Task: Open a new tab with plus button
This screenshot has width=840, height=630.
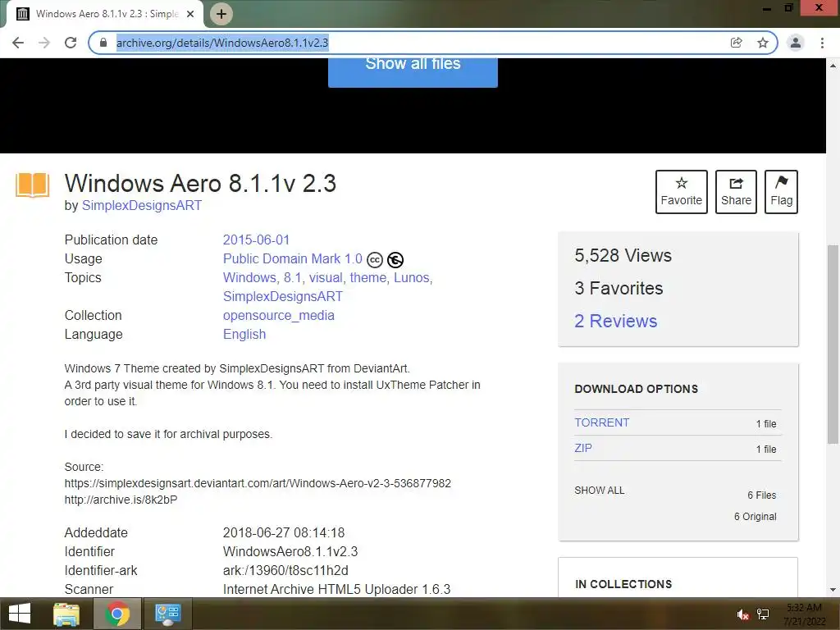Action: click(x=221, y=14)
